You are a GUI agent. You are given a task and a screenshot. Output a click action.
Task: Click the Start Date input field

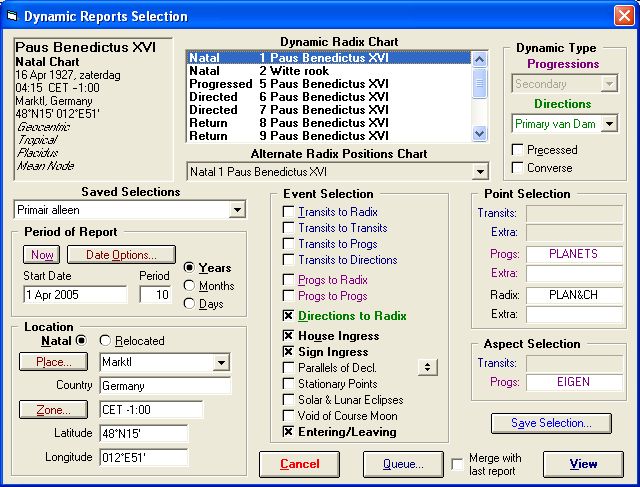click(75, 295)
